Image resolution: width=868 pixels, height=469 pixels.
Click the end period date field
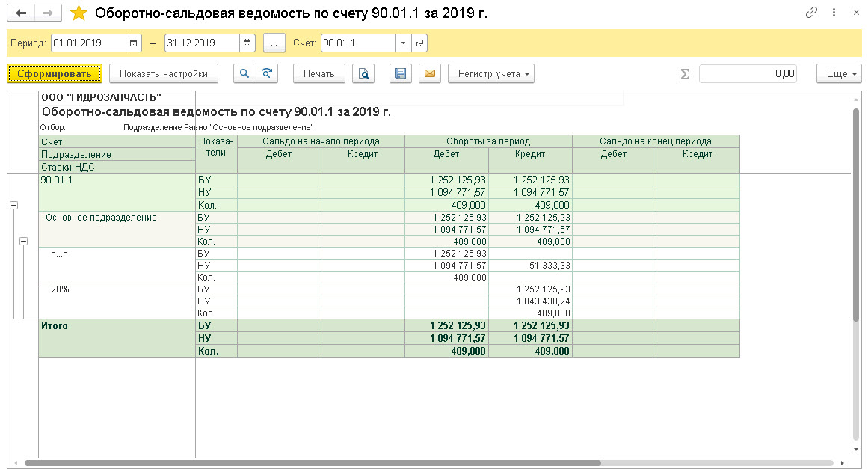pyautogui.click(x=202, y=43)
